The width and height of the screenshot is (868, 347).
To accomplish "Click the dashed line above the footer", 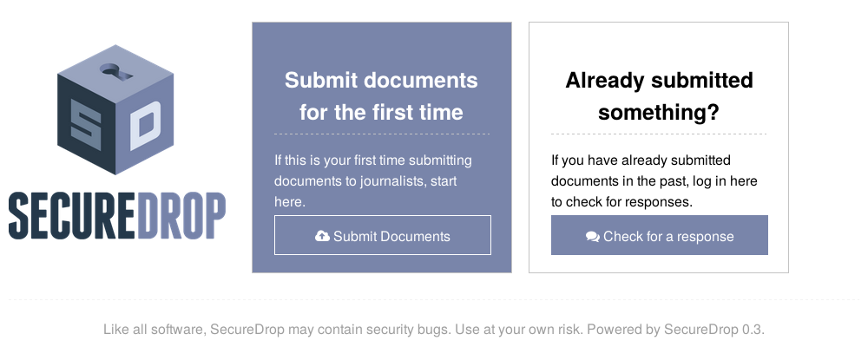I will pos(434,300).
